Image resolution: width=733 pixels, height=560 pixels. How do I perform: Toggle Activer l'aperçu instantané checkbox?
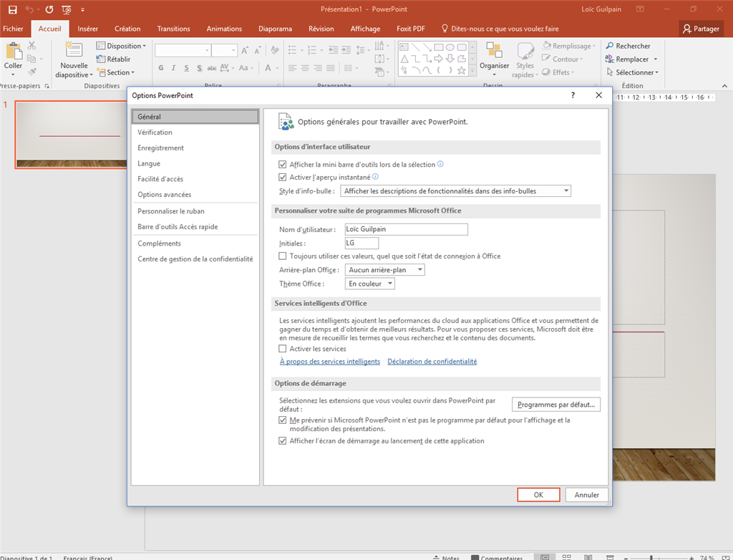tap(282, 177)
